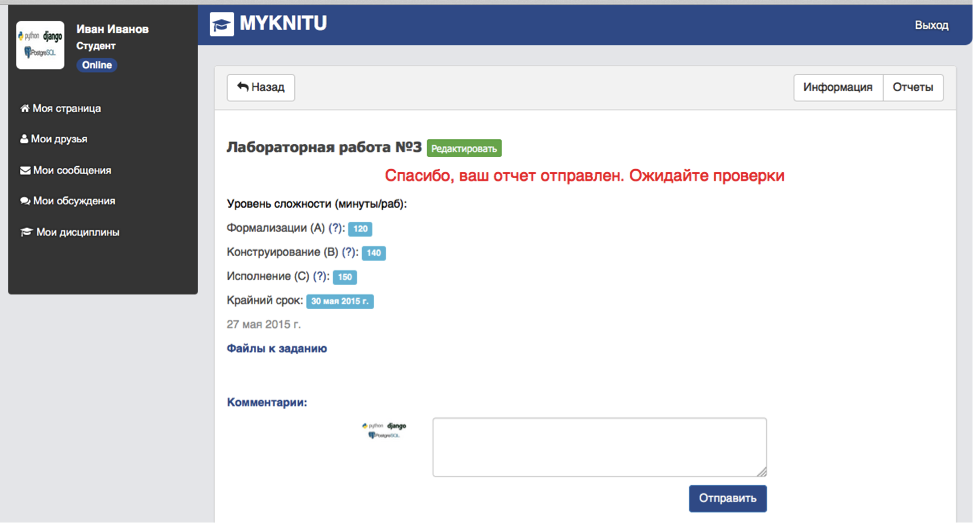Switch to the Информация tab

tap(838, 87)
